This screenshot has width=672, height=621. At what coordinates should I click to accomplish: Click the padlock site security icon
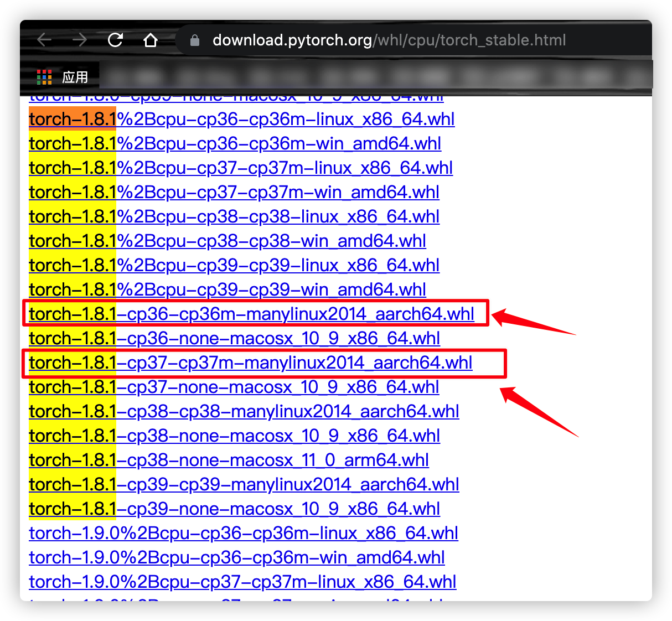pos(194,40)
